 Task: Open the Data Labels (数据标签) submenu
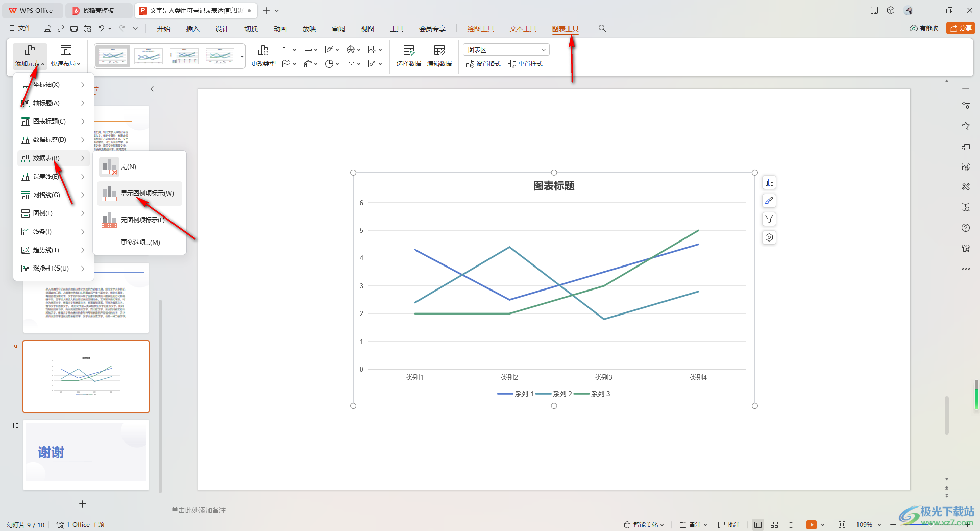pyautogui.click(x=54, y=140)
